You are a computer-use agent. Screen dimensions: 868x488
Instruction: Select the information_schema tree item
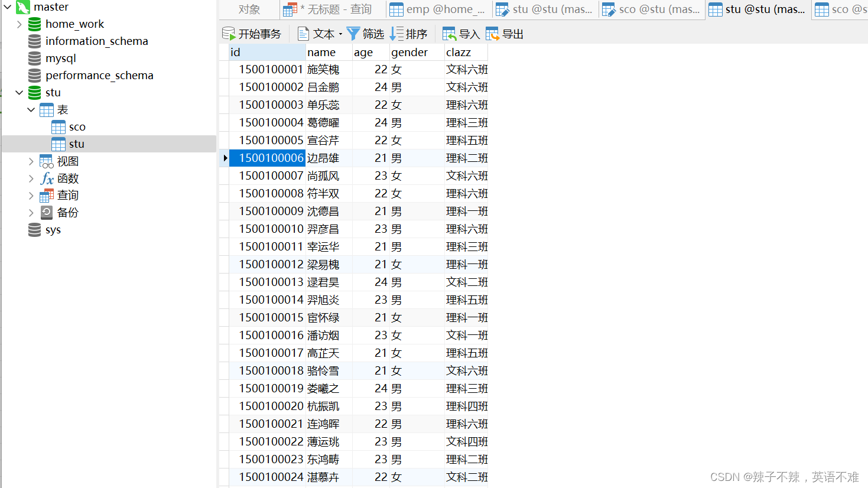pyautogui.click(x=97, y=41)
